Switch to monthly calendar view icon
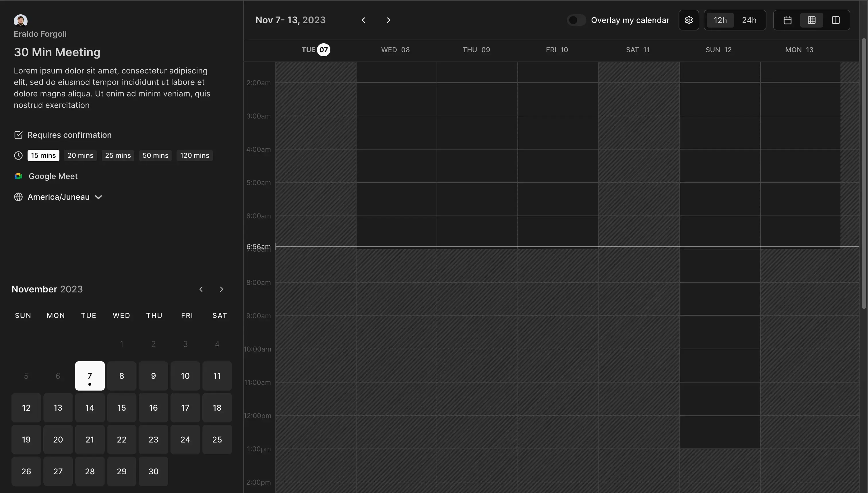Image resolution: width=868 pixels, height=493 pixels. [787, 20]
